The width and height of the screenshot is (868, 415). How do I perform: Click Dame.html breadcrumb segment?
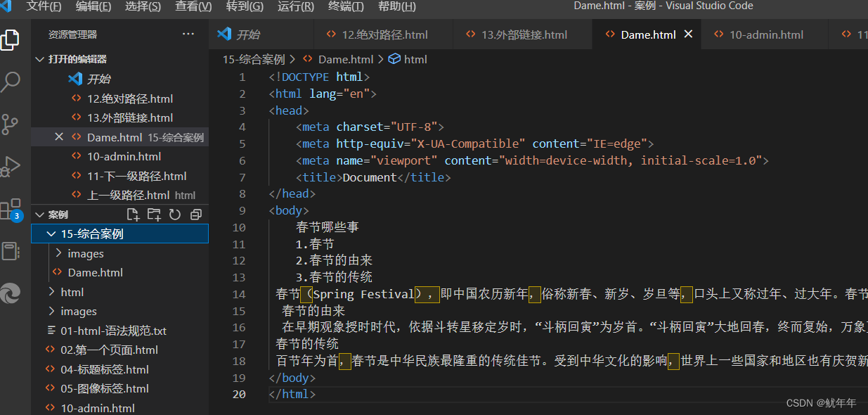(346, 59)
